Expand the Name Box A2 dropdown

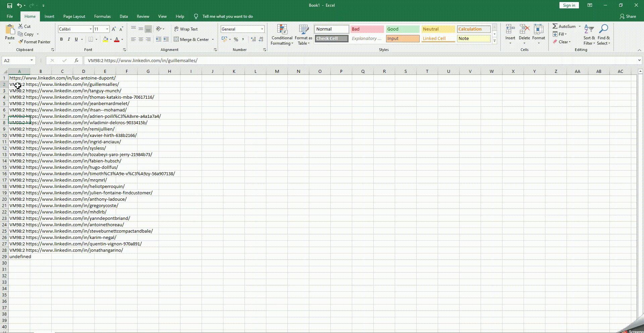[x=32, y=60]
